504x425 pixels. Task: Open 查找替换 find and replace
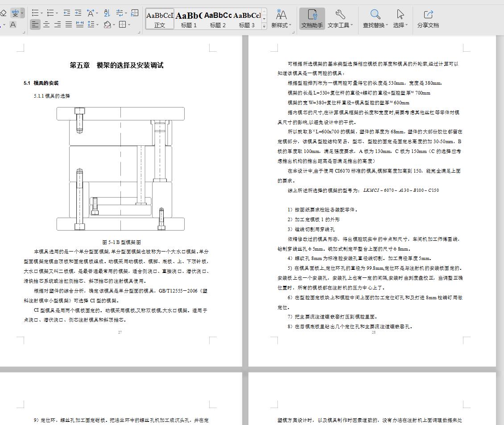click(376, 19)
